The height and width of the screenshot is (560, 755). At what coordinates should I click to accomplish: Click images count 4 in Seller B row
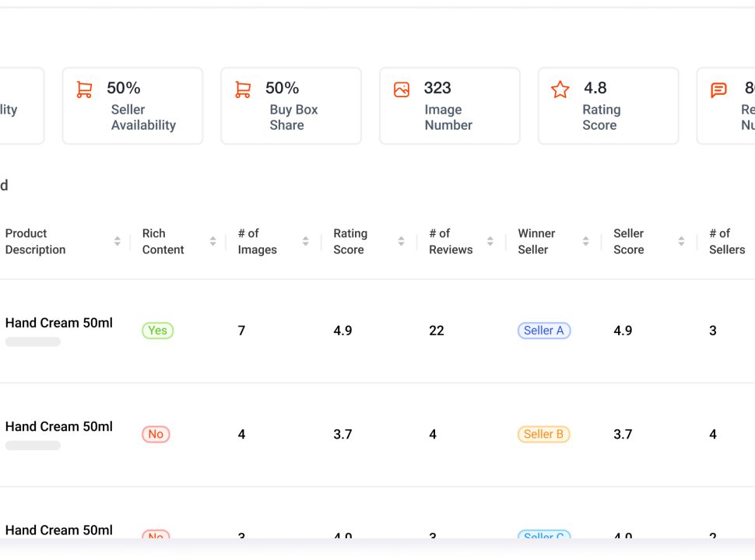click(x=241, y=435)
